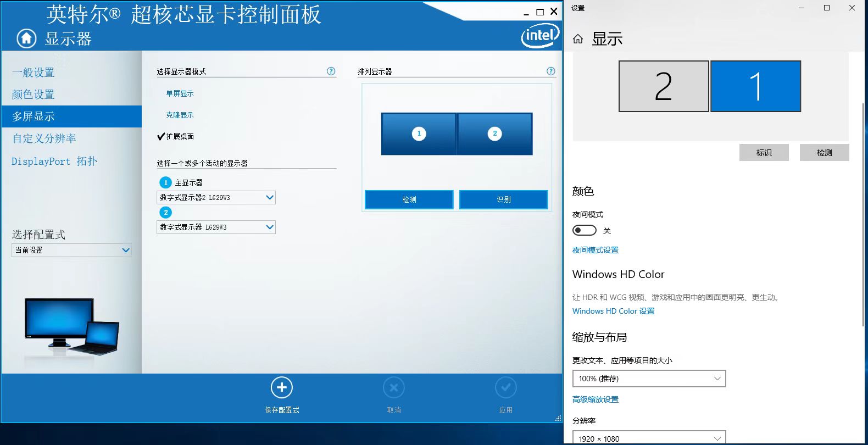Open the Windows HD Color 设置 link

[614, 311]
